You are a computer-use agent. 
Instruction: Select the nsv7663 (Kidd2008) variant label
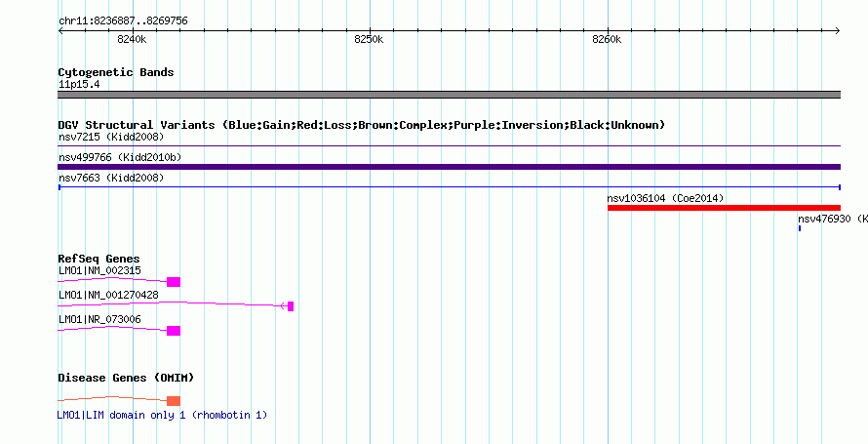(111, 178)
